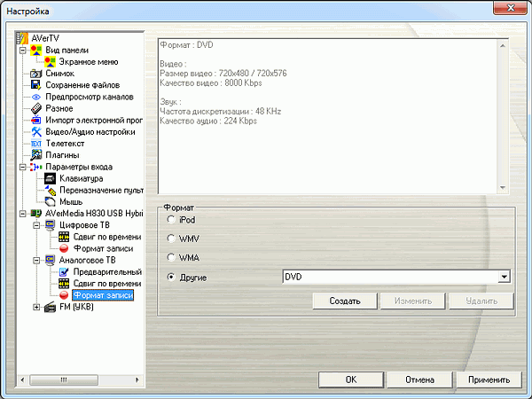Screen dimensions: 532x399
Task: Click the Изменить button
Action: [413, 301]
